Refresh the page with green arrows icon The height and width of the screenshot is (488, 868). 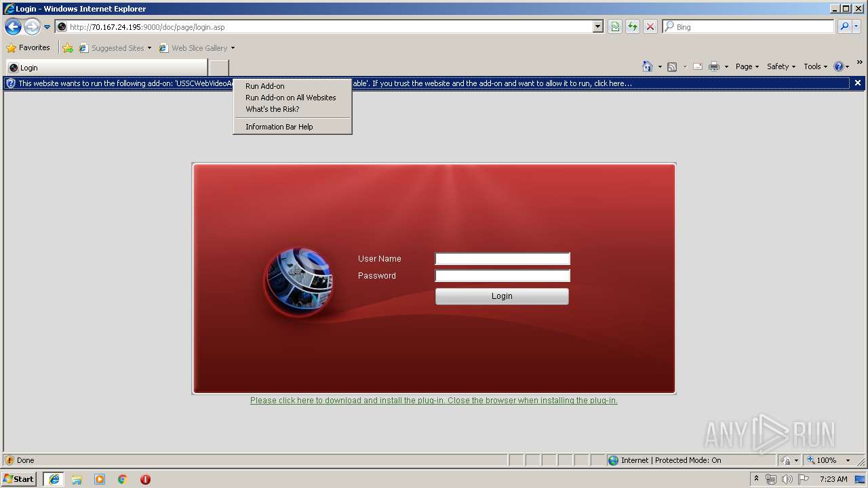pyautogui.click(x=633, y=27)
